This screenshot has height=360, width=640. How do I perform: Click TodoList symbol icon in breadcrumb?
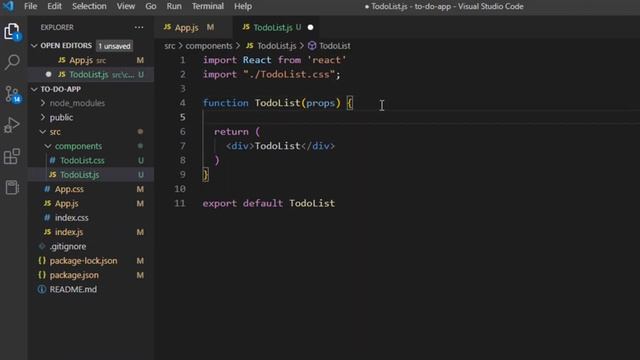point(312,46)
